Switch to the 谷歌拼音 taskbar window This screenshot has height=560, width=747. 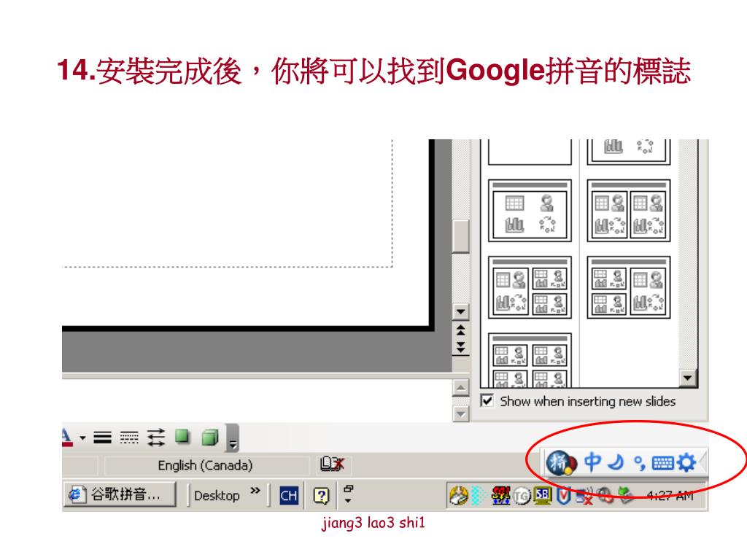[x=120, y=495]
